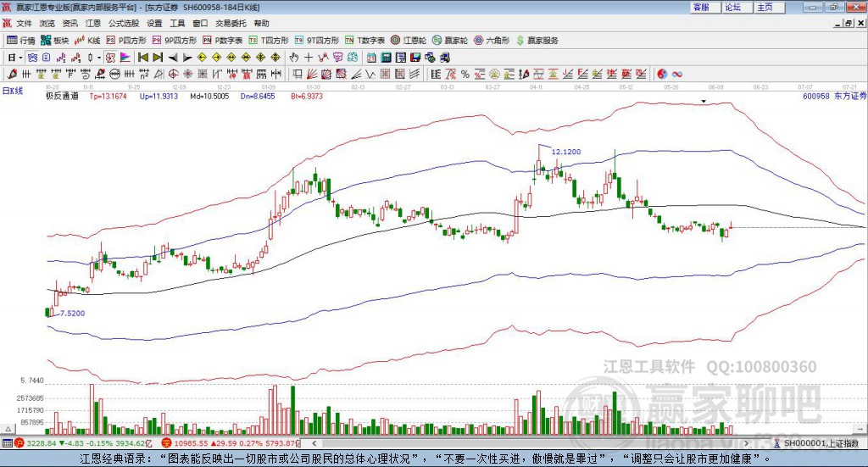Switch to K线 chart view
This screenshot has width=868, height=467.
[x=87, y=41]
